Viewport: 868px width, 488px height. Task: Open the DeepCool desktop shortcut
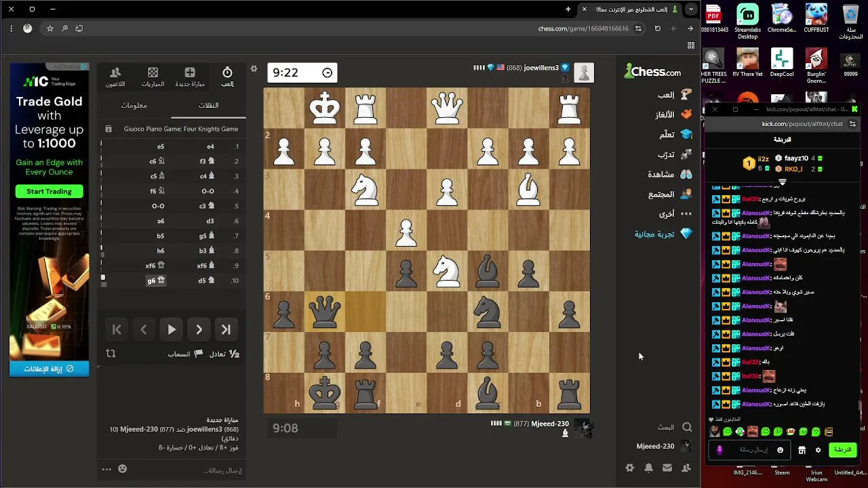click(x=781, y=62)
